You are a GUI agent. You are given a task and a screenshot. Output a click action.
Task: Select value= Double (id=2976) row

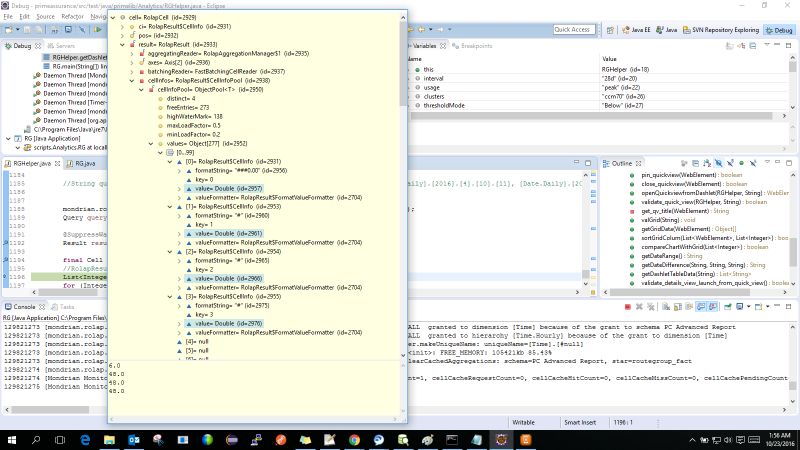pyautogui.click(x=228, y=323)
